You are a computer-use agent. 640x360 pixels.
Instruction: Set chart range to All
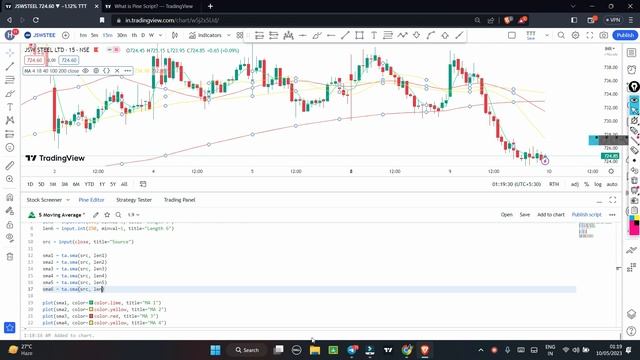[x=124, y=184]
